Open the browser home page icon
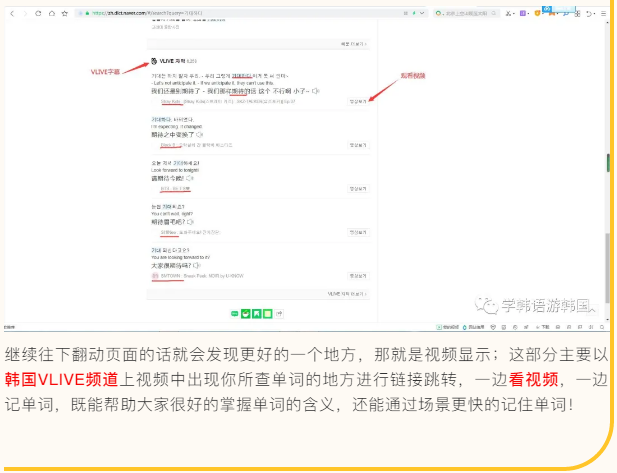The height and width of the screenshot is (473, 617). (52, 13)
